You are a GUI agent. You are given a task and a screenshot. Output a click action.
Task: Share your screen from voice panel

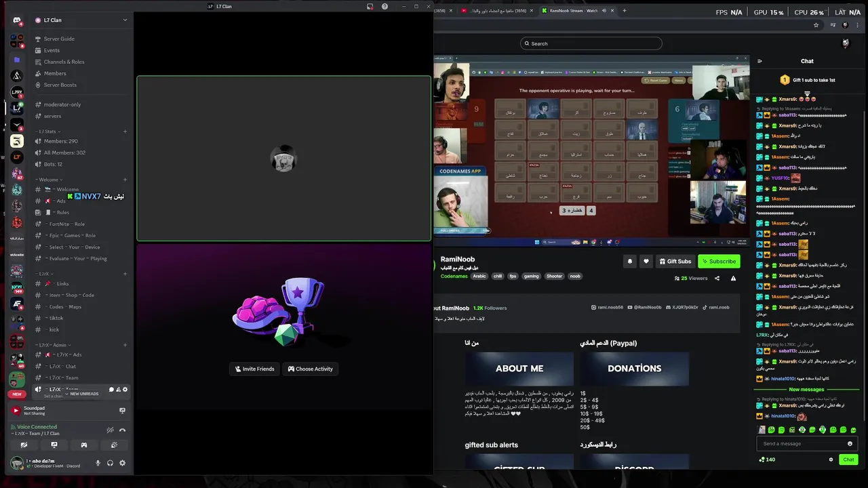[54, 445]
